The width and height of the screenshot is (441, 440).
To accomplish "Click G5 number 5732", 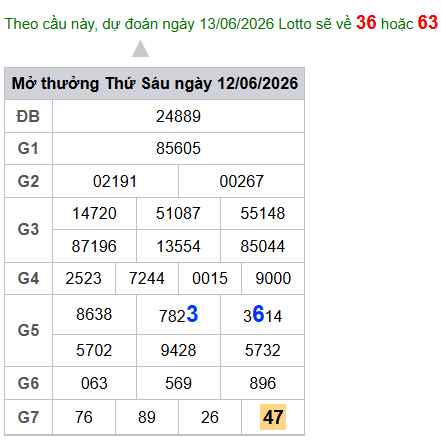I will point(263,350).
